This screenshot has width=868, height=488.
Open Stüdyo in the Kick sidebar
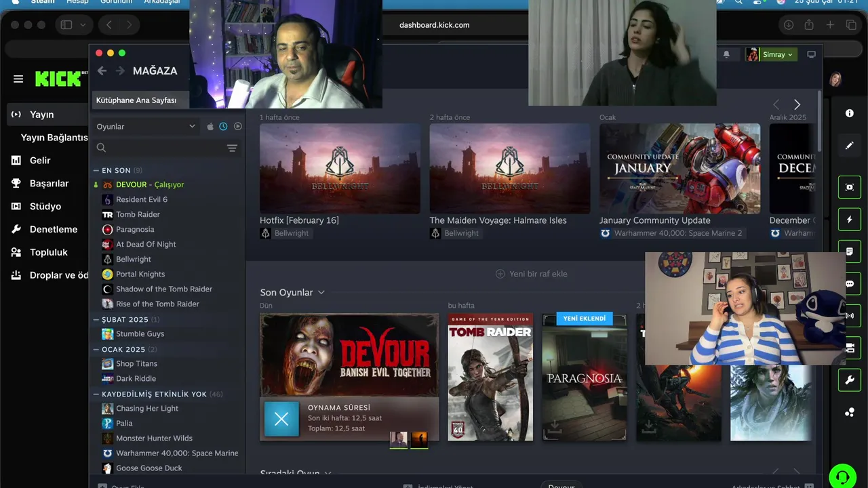coord(44,207)
